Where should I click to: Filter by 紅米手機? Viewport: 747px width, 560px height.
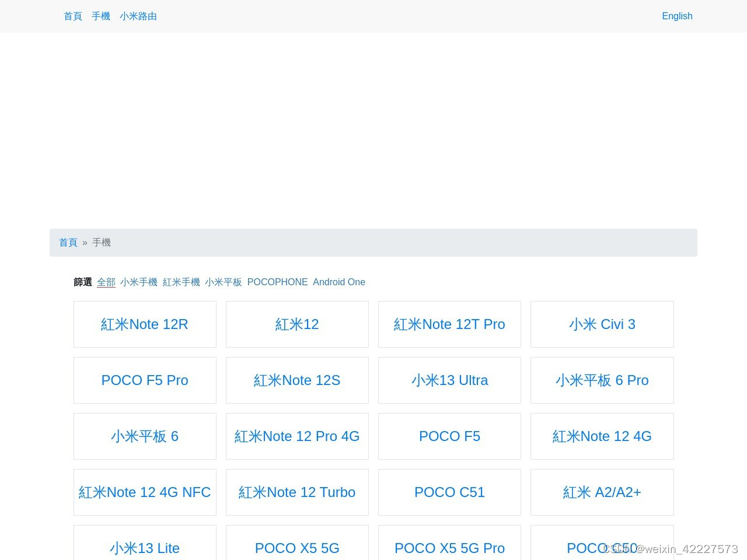click(181, 282)
